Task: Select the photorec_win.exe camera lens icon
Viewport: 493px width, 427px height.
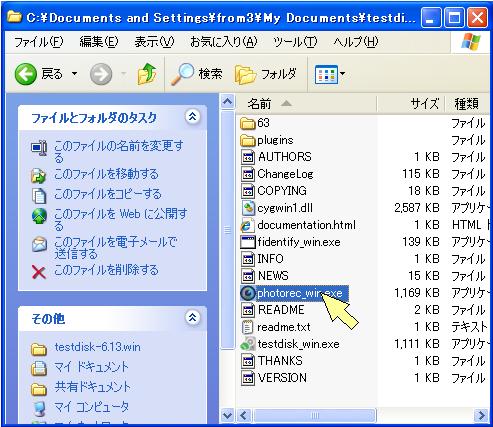Action: pos(248,293)
